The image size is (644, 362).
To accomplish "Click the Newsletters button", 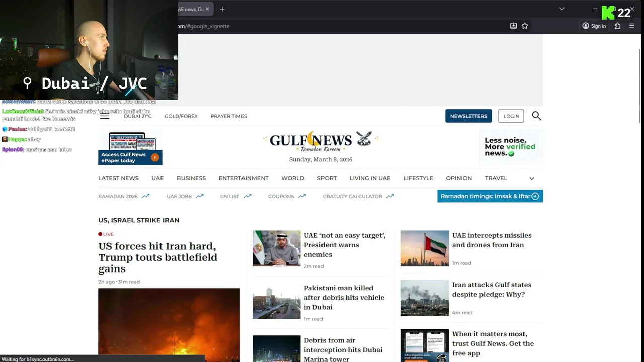I will tap(468, 116).
